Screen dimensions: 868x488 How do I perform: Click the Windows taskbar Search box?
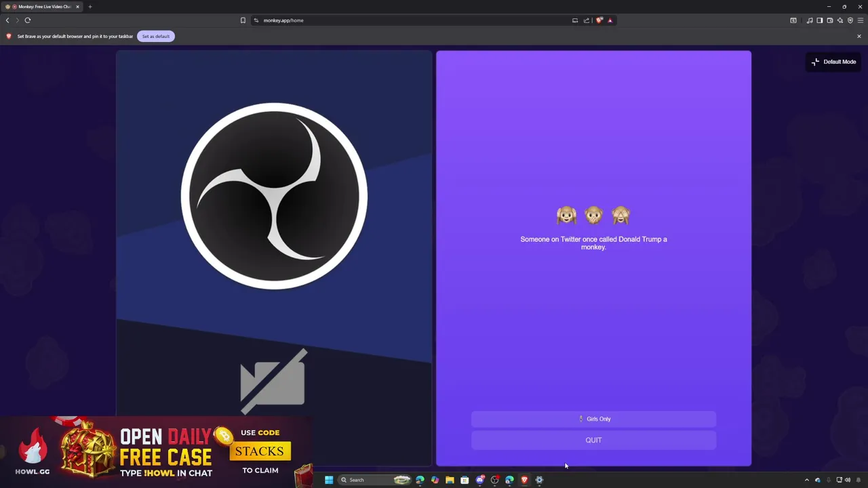click(x=374, y=480)
